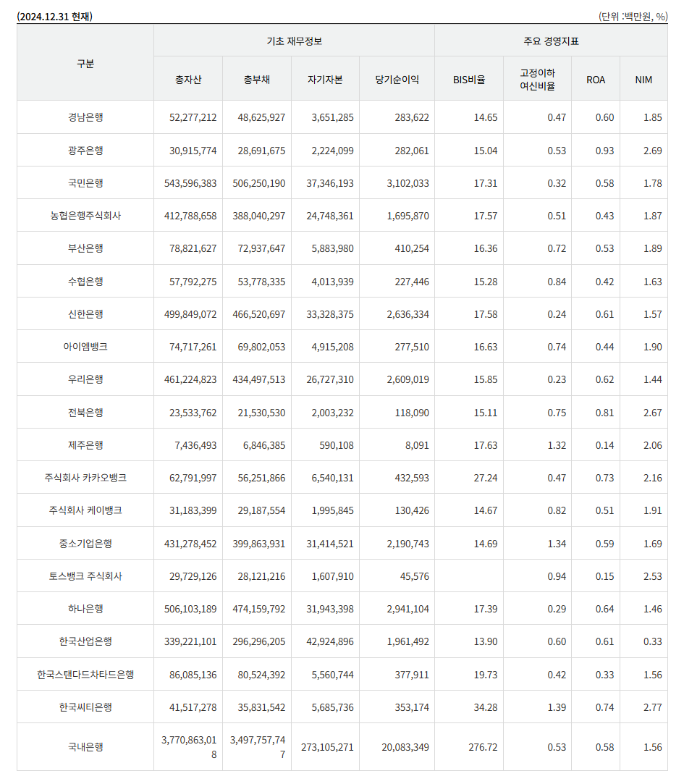Click BIS ratio total 276.72
The width and height of the screenshot is (684, 784).
point(483,748)
